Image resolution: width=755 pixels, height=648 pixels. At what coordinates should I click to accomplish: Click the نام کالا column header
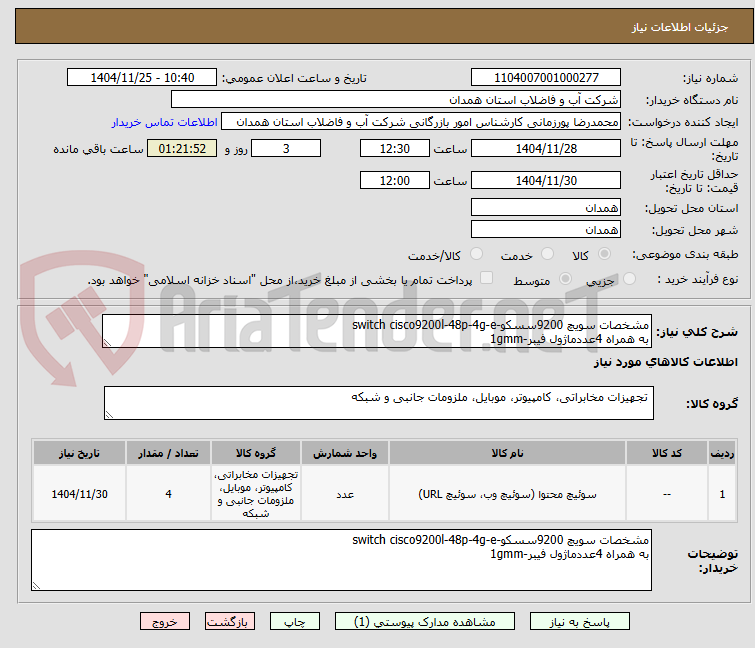click(508, 453)
